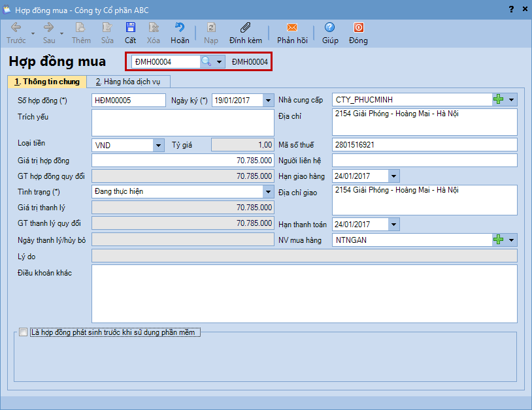This screenshot has height=410, width=532.
Task: Switch to the Hàng hóa dịch vụ tab
Action: [x=128, y=82]
